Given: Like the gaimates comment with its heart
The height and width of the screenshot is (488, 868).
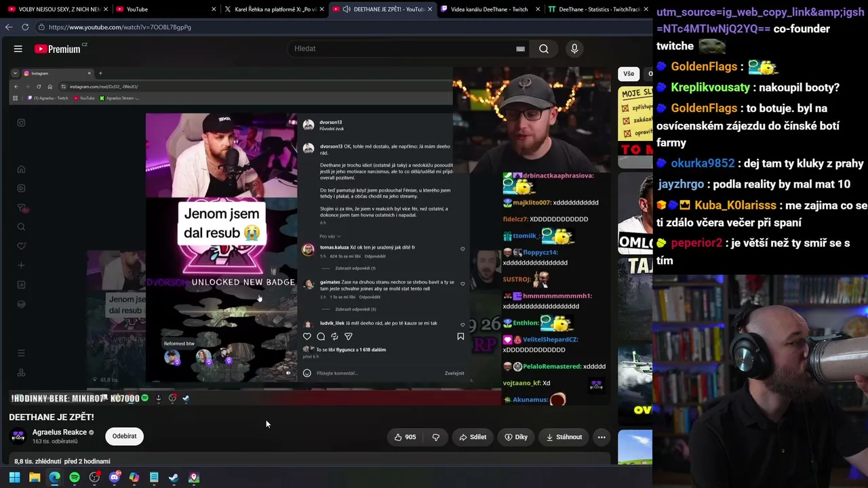Looking at the screenshot, I should (x=462, y=283).
